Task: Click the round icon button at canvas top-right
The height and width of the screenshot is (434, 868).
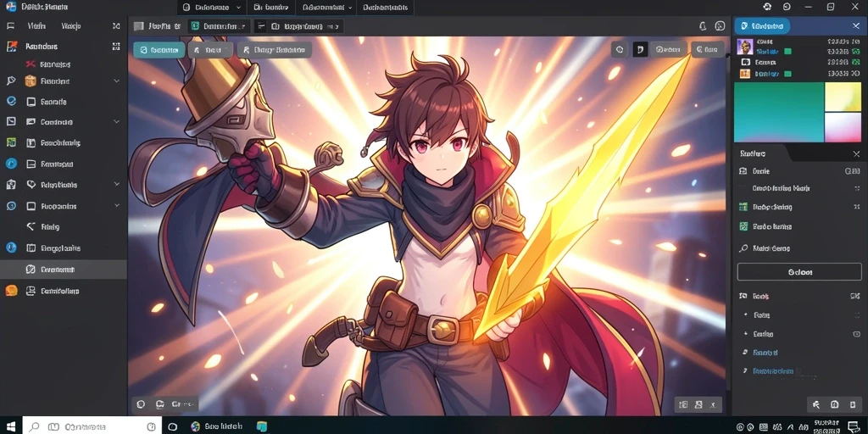Action: tap(620, 50)
